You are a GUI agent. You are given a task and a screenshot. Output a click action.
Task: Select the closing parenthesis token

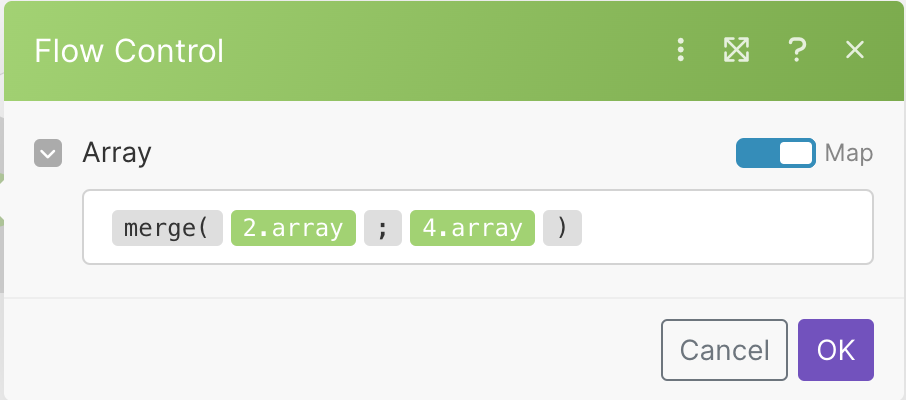[562, 228]
